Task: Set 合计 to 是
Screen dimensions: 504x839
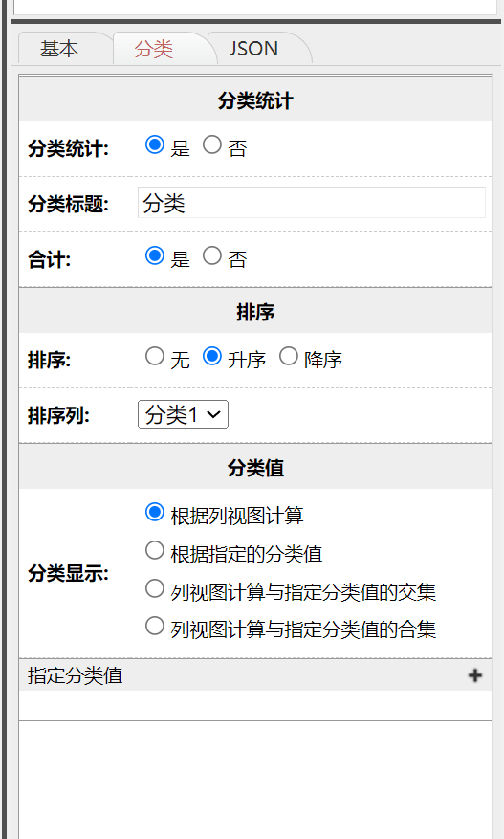Action: [x=155, y=255]
